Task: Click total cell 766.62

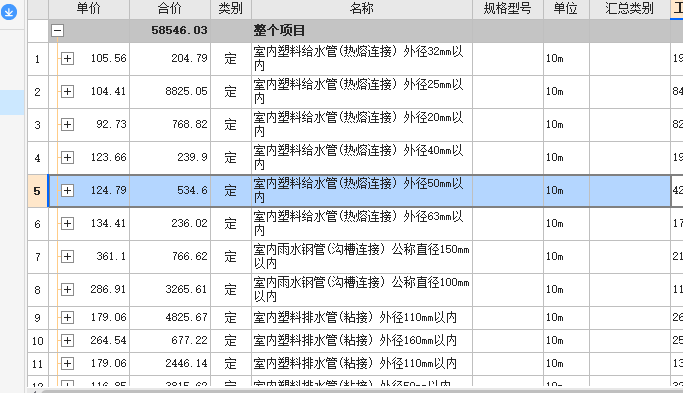Action: 170,257
